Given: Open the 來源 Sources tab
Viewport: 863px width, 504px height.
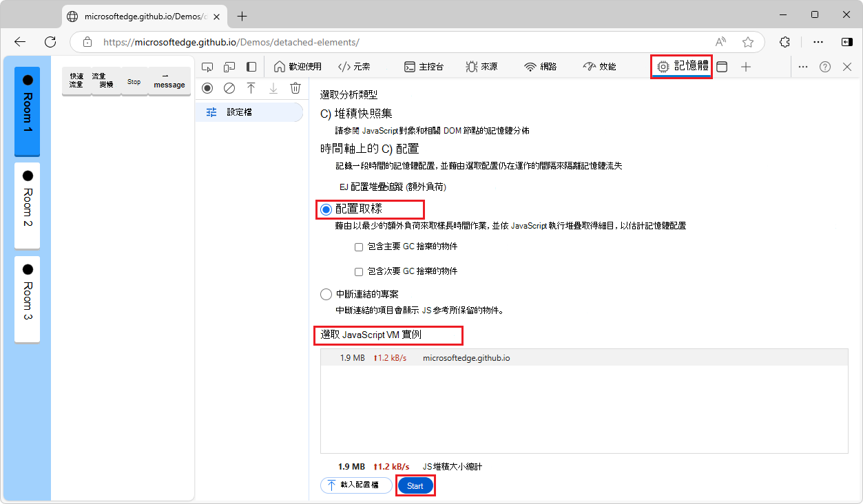Looking at the screenshot, I should [481, 67].
